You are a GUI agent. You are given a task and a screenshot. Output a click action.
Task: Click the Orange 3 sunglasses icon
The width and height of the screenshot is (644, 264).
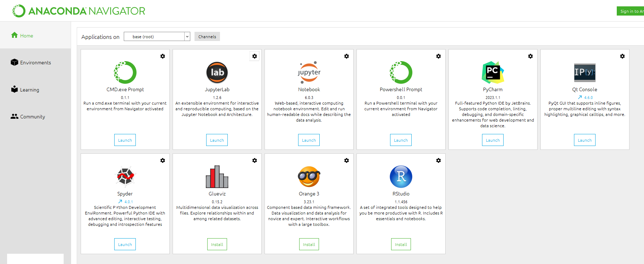[309, 177]
